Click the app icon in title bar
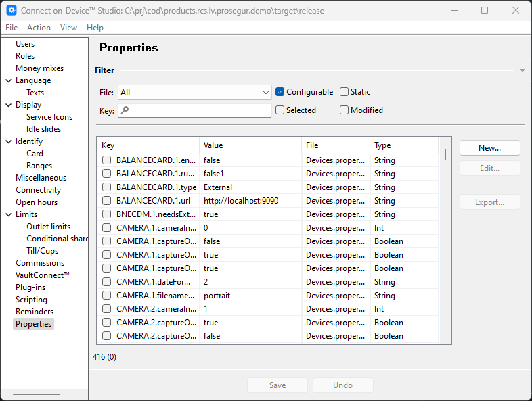The image size is (532, 401). [12, 10]
